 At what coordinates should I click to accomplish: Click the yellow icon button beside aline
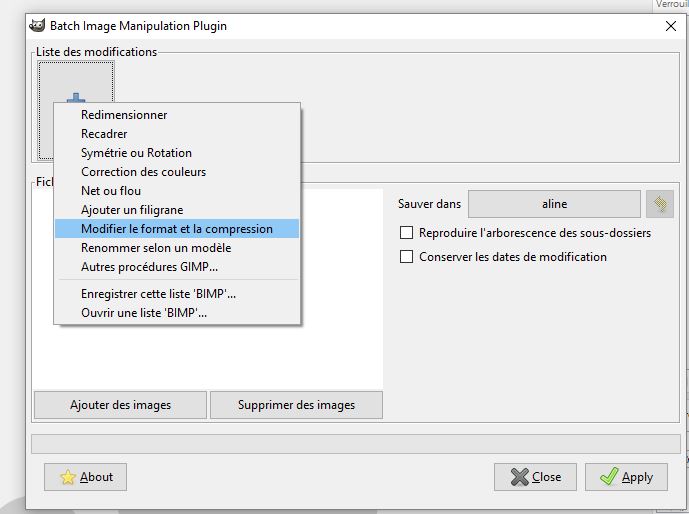[660, 204]
